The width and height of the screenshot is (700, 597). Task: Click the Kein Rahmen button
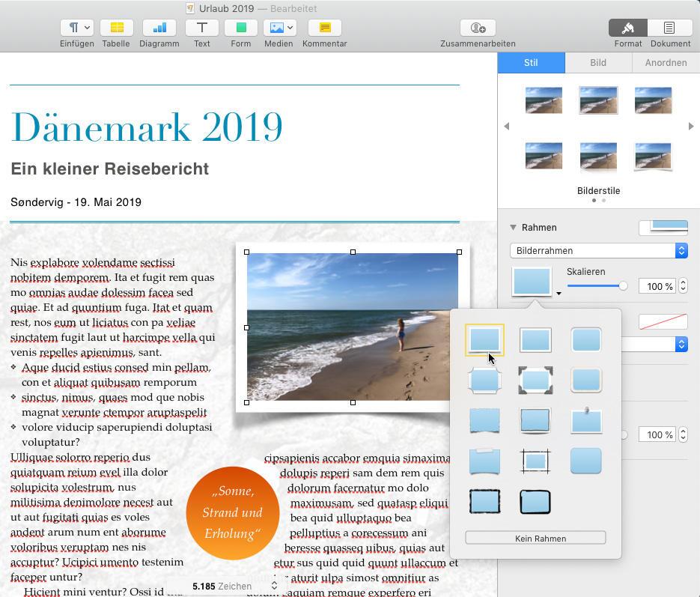point(535,538)
